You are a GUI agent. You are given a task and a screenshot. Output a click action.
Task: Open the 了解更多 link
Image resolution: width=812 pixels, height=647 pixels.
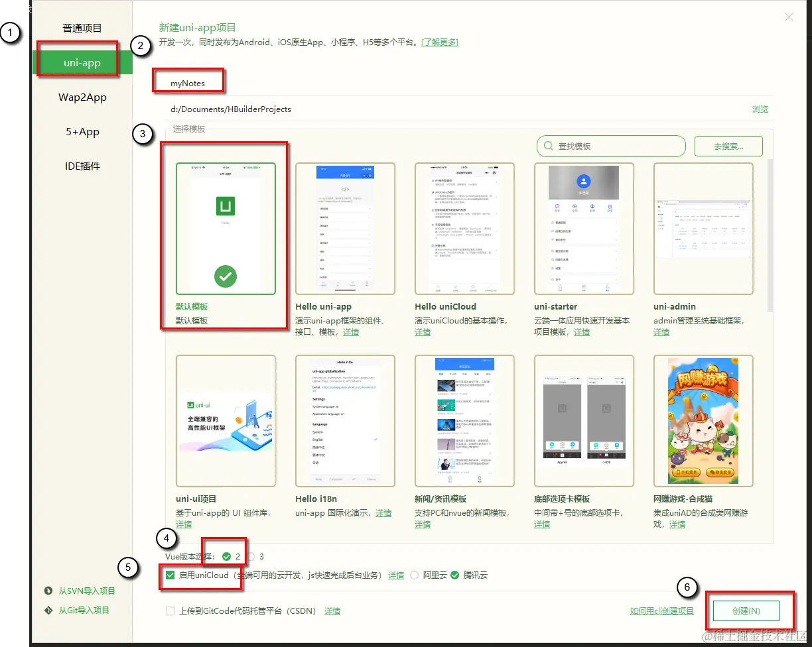click(440, 42)
